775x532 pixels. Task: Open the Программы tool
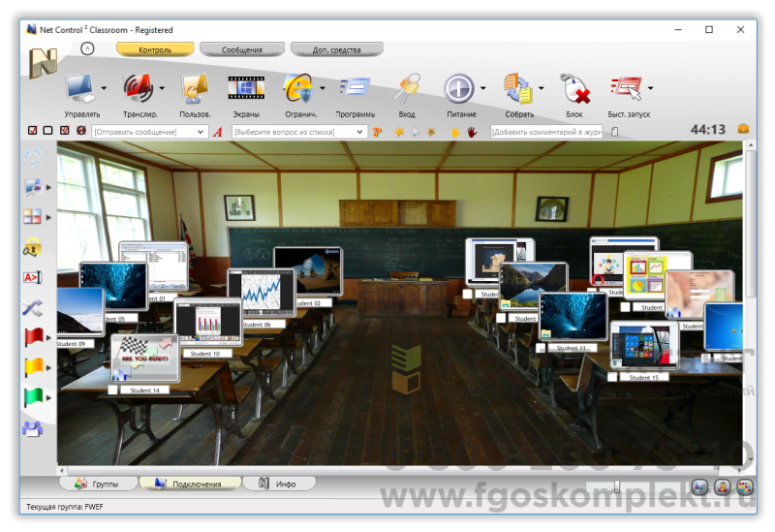point(354,90)
